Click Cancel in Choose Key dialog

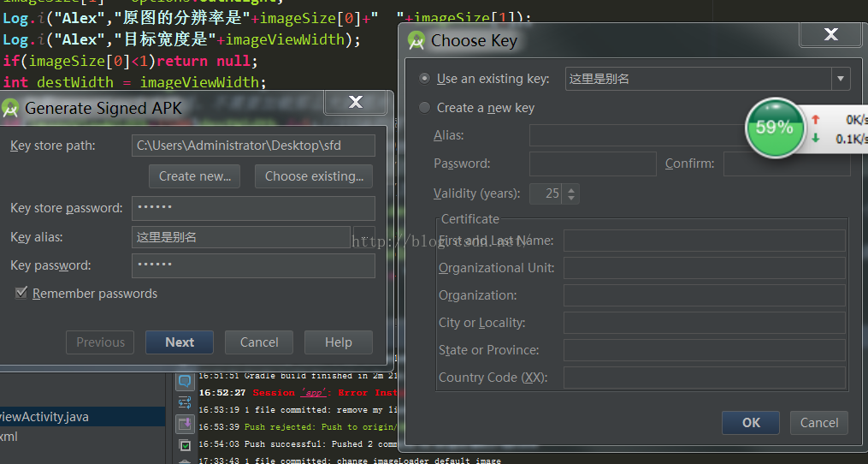click(818, 422)
